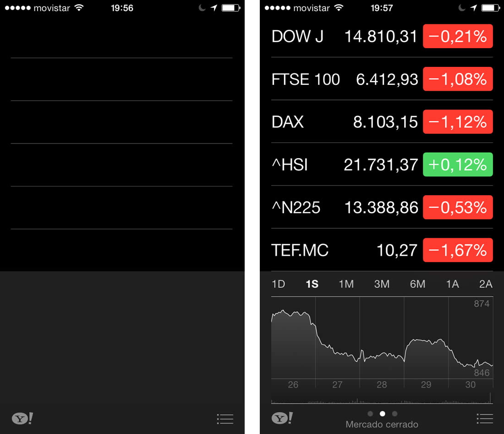Screen dimensions: 504x434
Task: Open the stock list editor icon beside Mercado cerrado
Action: point(484,418)
